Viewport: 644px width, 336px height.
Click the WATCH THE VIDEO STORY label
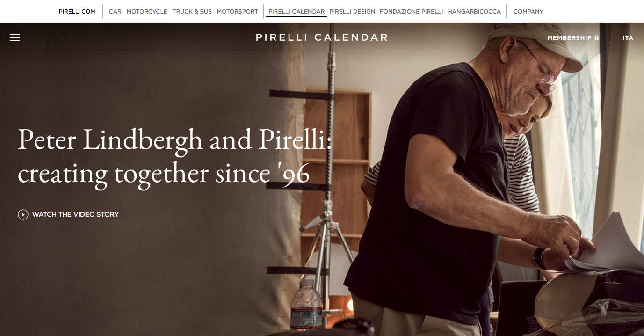[x=75, y=214]
